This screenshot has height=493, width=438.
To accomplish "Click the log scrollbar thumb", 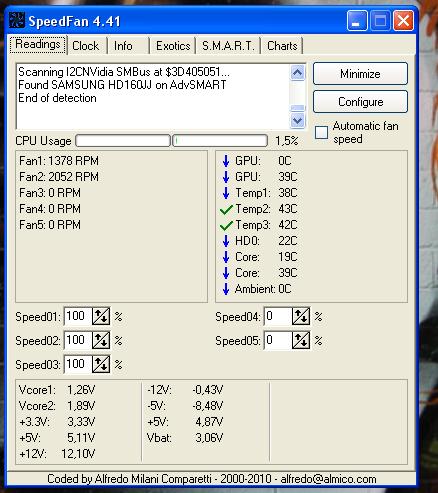I will pyautogui.click(x=297, y=108).
